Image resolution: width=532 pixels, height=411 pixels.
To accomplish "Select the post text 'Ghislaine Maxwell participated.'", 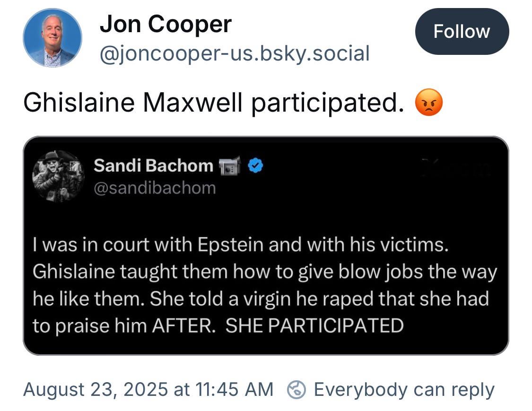I will (214, 103).
